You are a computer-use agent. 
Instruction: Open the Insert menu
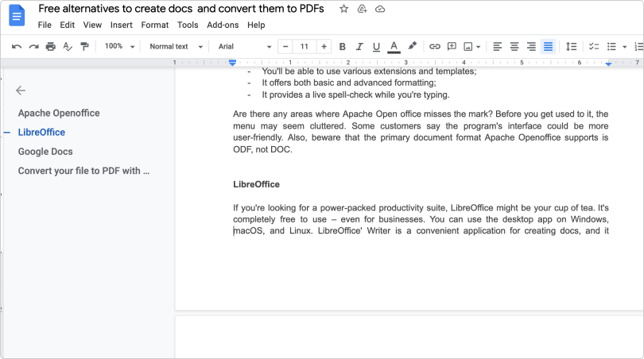tap(121, 25)
